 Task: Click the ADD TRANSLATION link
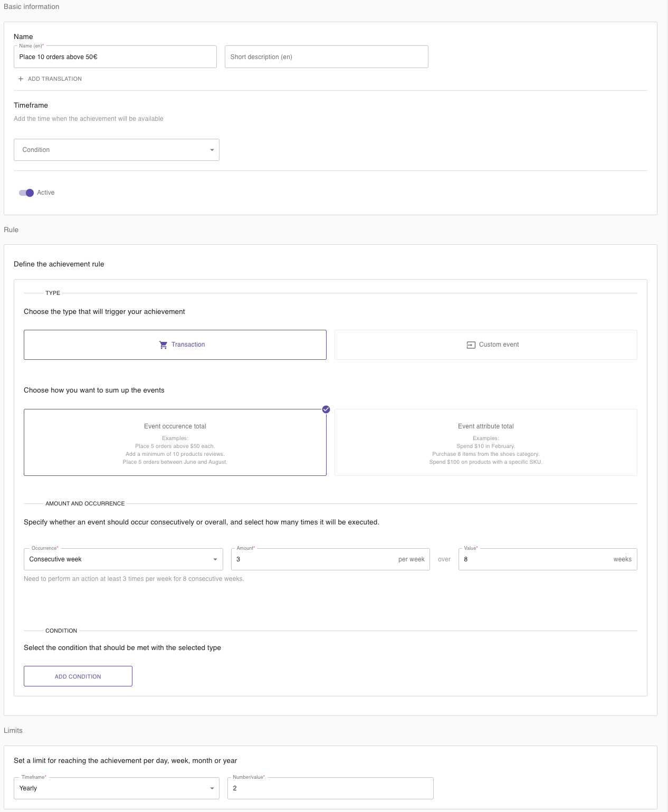(55, 79)
